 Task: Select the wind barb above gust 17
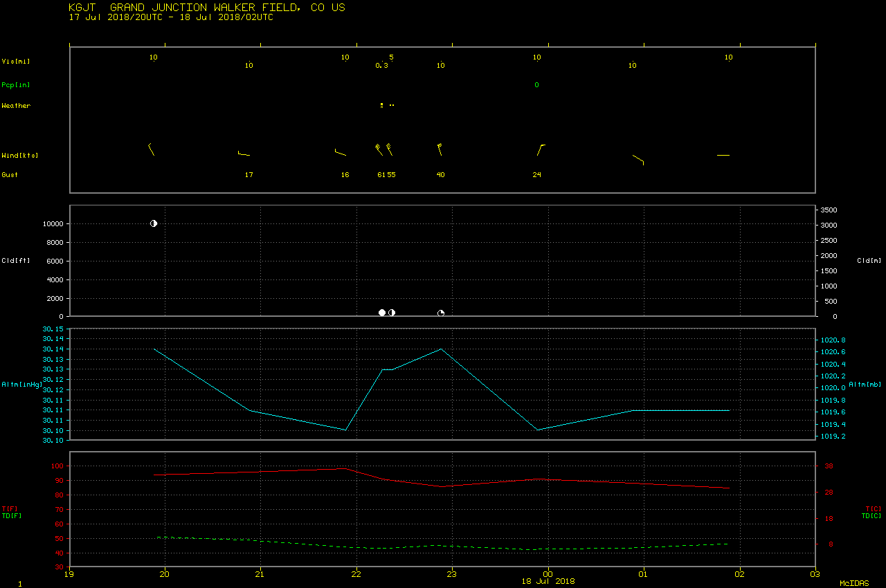pos(244,154)
